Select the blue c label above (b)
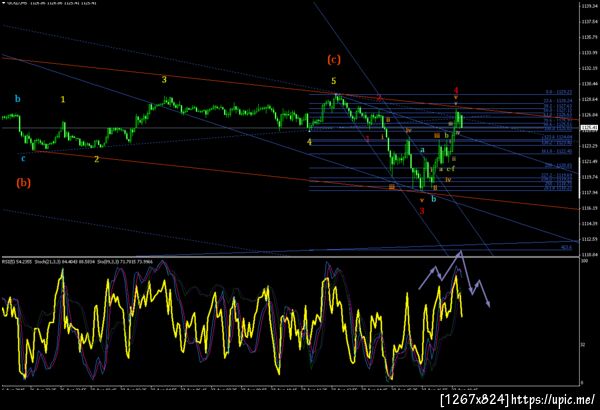 (23, 158)
